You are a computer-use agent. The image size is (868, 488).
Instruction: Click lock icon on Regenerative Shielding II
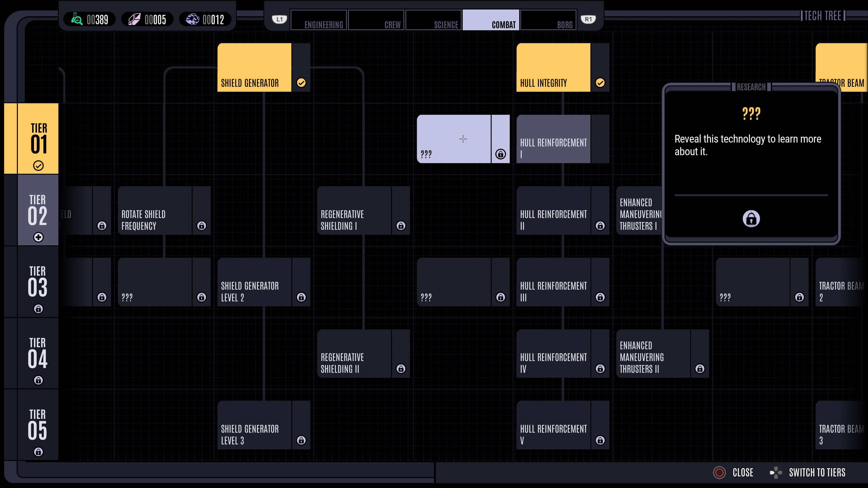pos(401,369)
